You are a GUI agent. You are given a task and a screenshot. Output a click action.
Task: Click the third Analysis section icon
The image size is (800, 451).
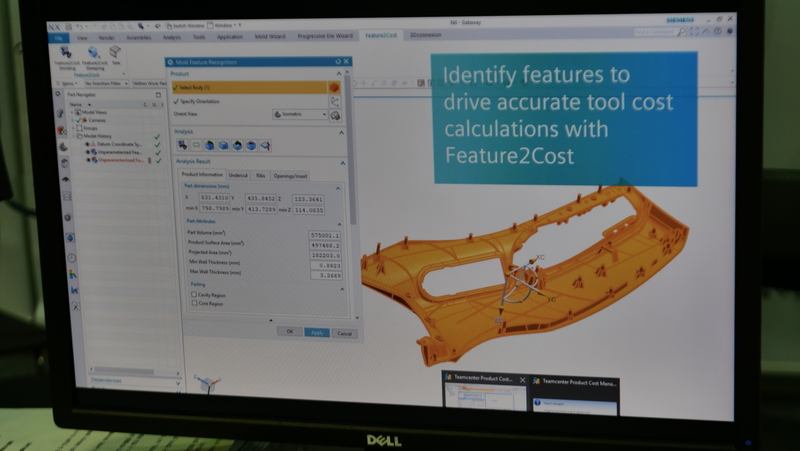tap(210, 146)
